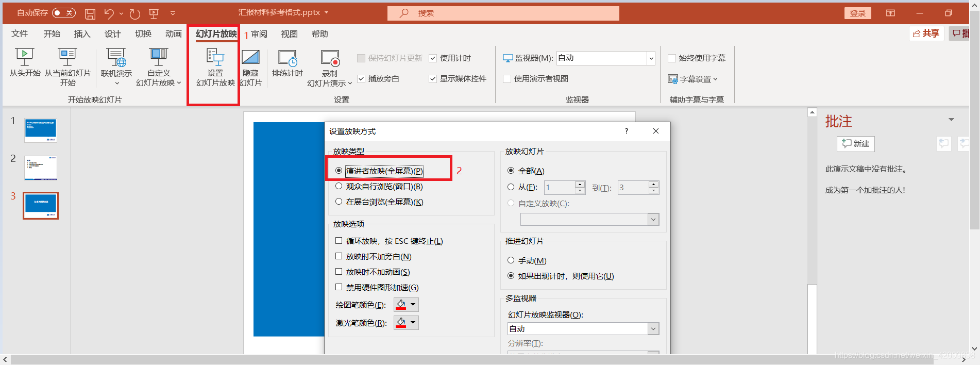Open the 文件 menu
980x365 pixels.
[x=20, y=34]
